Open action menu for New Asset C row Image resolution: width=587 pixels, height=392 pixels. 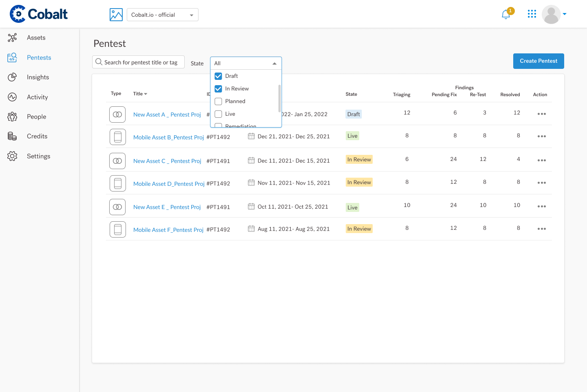[541, 161]
